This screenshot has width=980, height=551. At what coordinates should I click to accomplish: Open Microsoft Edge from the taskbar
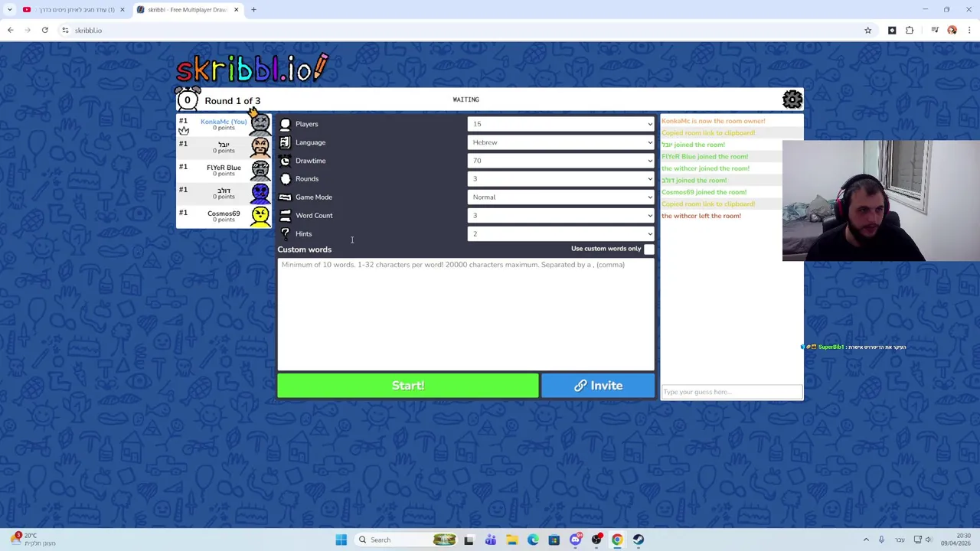coord(533,540)
